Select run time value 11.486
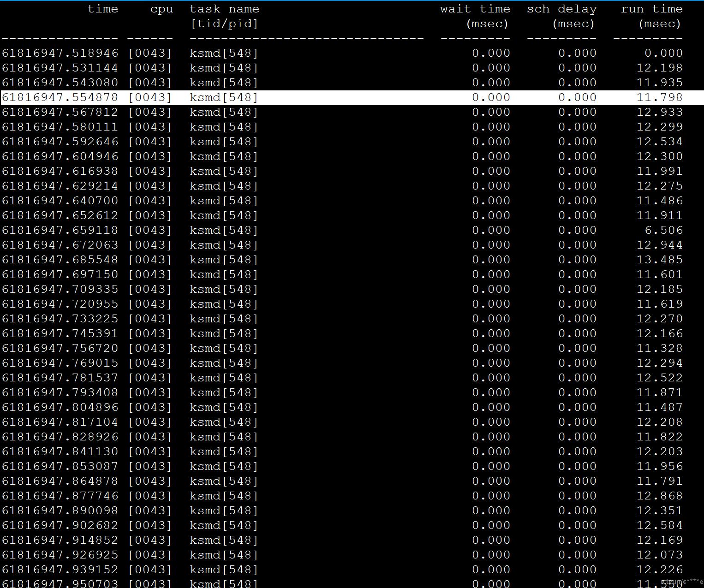This screenshot has width=704, height=588. coord(660,201)
